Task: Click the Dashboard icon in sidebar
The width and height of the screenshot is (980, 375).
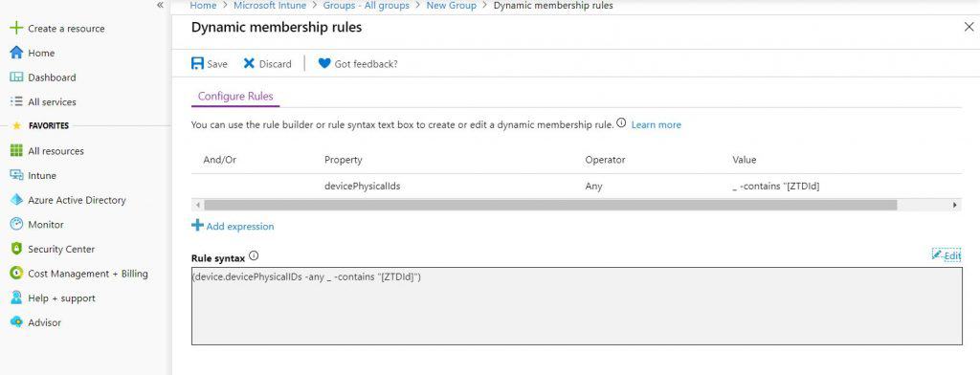Action: (16, 77)
